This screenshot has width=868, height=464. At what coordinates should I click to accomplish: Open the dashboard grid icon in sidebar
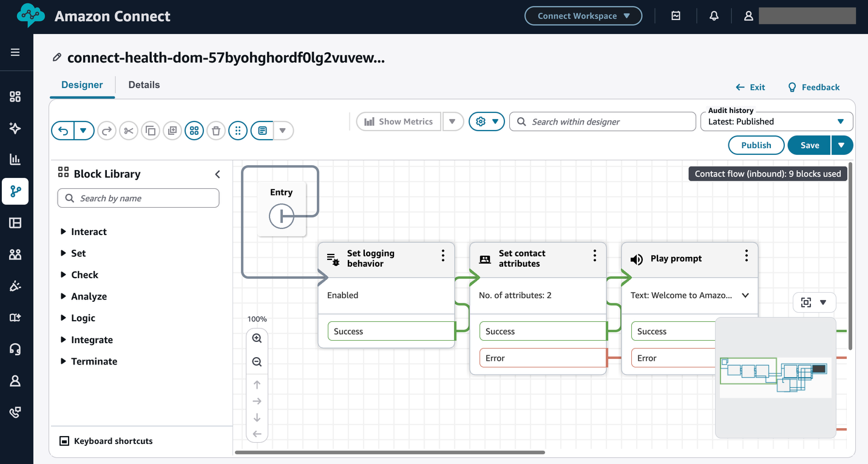[15, 97]
